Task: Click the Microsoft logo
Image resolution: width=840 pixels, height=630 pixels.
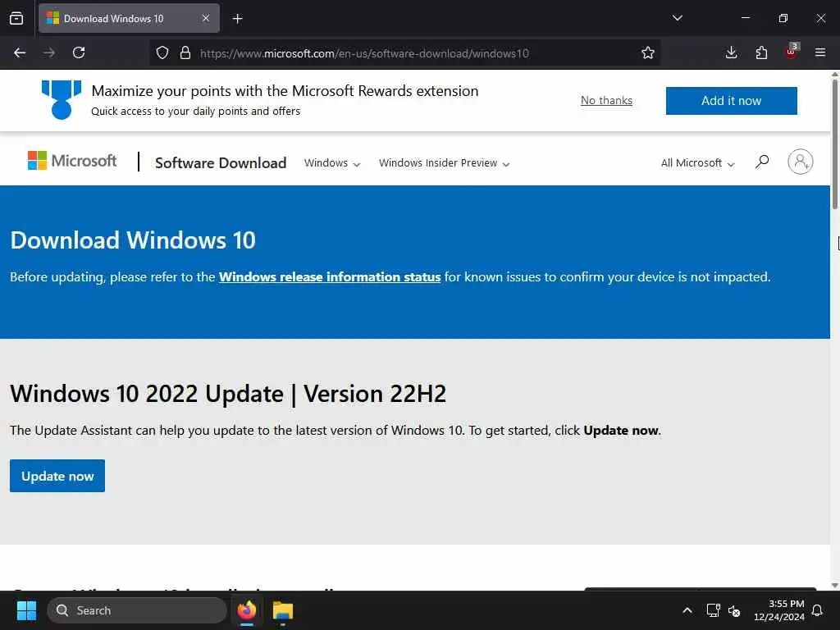Action: click(72, 161)
